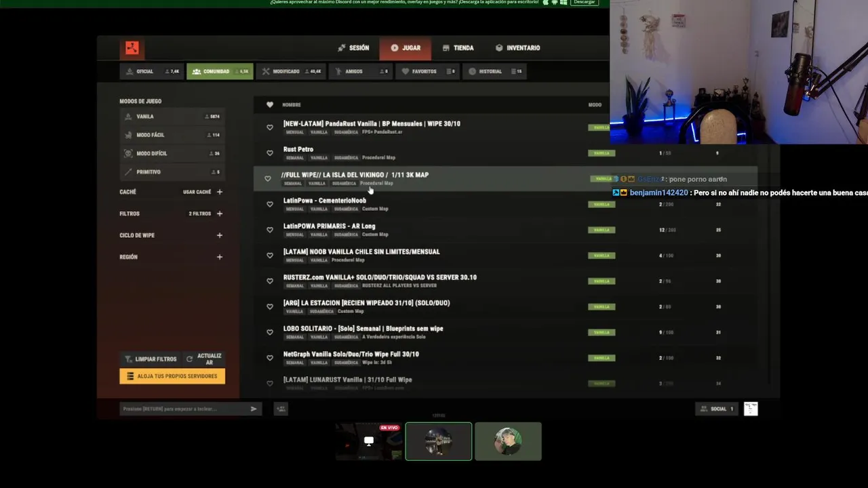The height and width of the screenshot is (488, 868).
Task: Favorite NetGraph Vanilla server heart
Action: (270, 358)
